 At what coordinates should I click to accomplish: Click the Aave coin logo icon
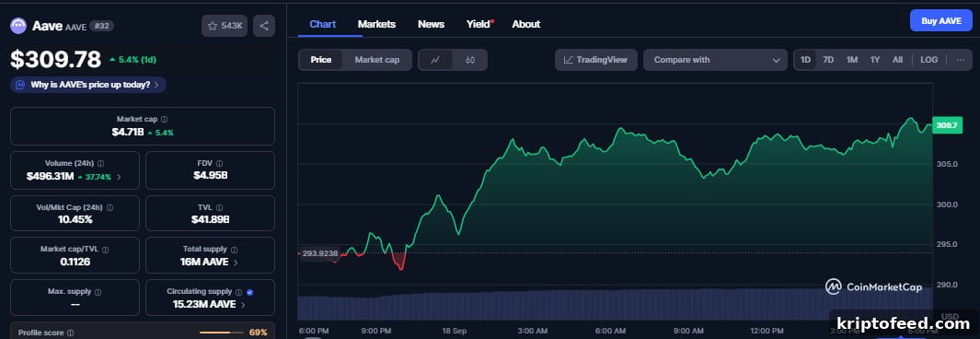click(x=18, y=26)
